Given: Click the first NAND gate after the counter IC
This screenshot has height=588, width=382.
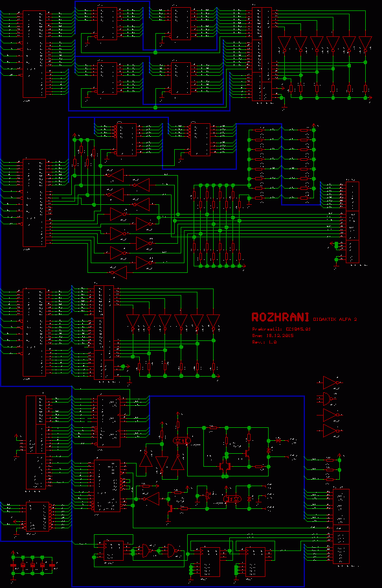Looking at the screenshot, I should (147, 551).
